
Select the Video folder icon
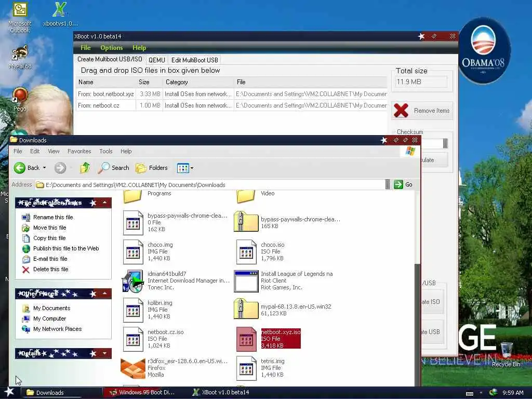tap(246, 196)
